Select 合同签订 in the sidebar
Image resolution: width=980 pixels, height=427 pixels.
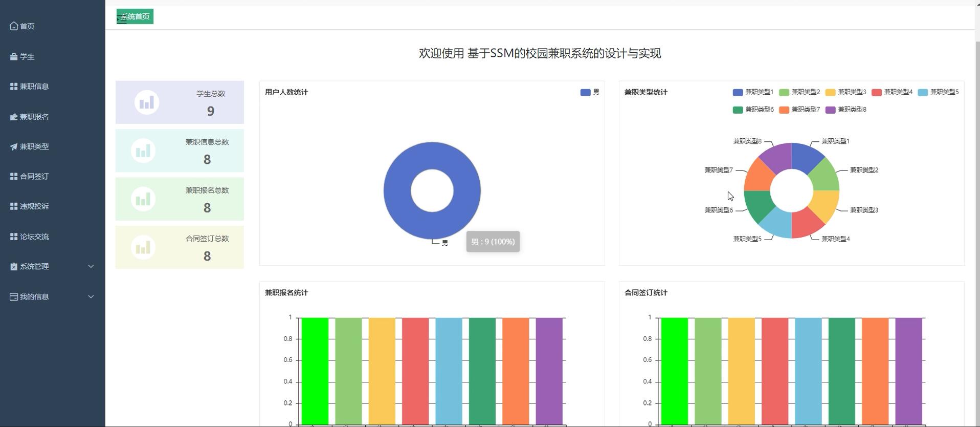[53, 176]
